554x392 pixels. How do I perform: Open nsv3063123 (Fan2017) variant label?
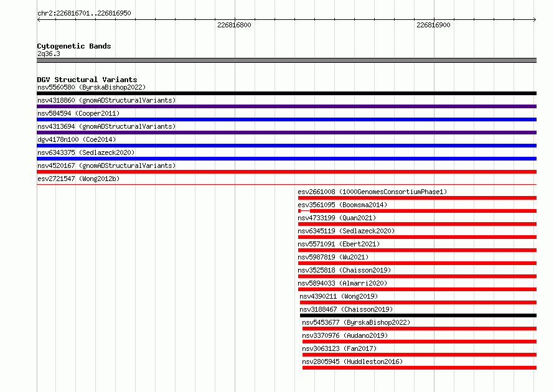point(339,348)
